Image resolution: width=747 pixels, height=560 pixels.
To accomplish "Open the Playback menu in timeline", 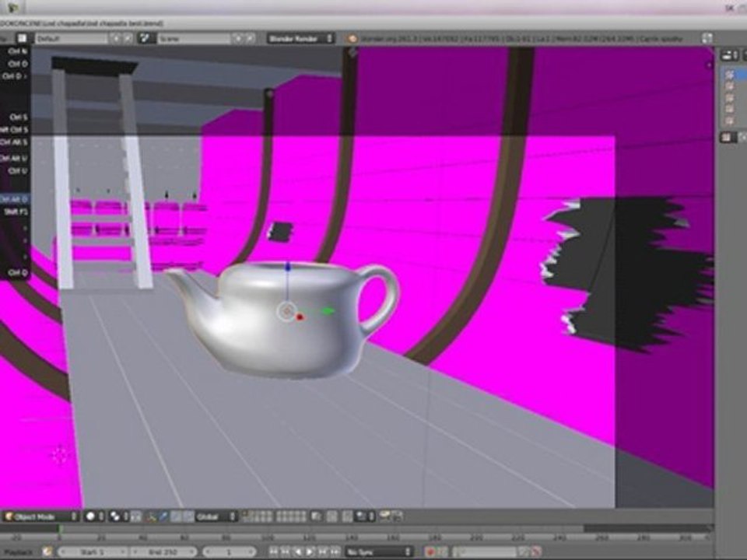I will coord(18,552).
